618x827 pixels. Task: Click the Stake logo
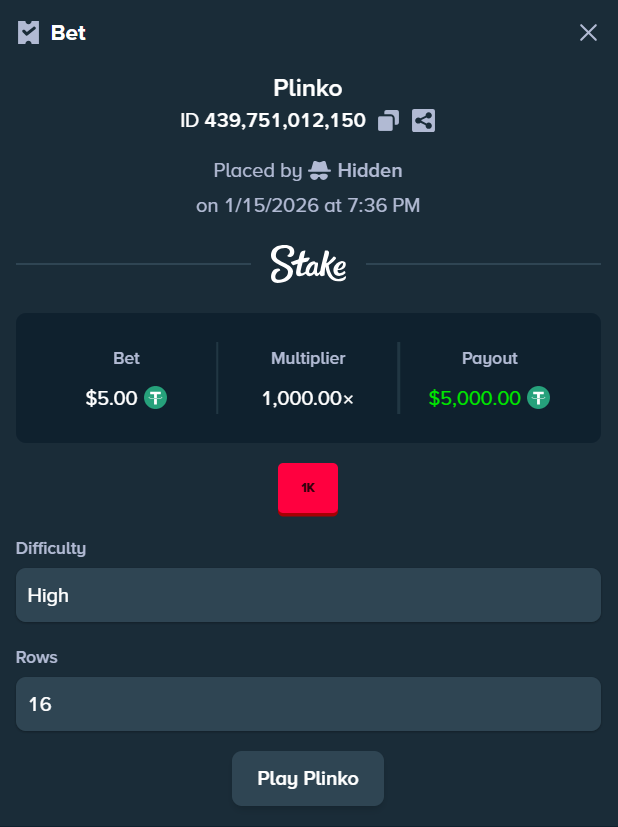(308, 264)
